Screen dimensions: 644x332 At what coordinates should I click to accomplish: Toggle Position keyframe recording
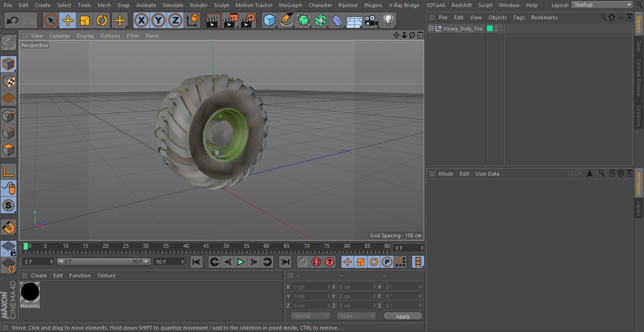(x=347, y=262)
